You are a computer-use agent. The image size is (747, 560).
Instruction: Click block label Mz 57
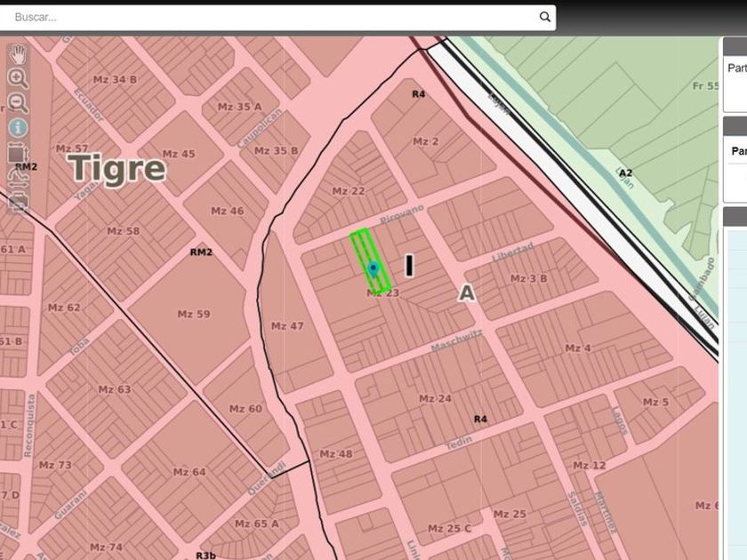(72, 148)
